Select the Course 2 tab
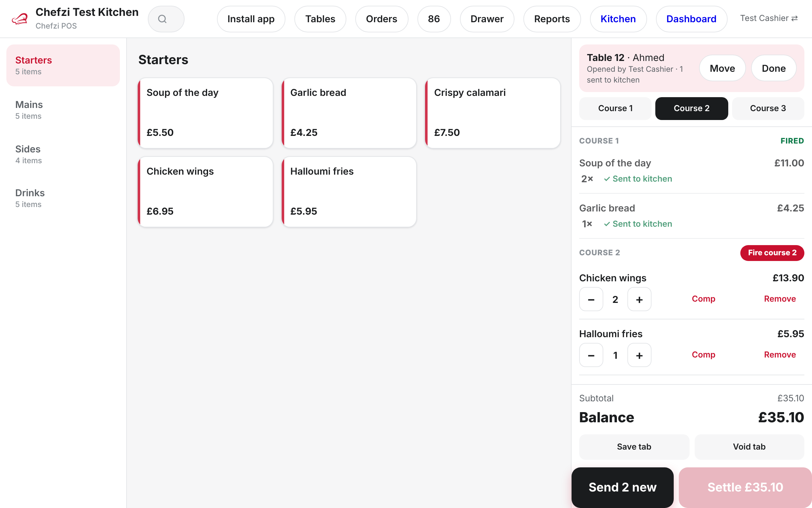Screen dimensions: 812x508 pos(691,108)
